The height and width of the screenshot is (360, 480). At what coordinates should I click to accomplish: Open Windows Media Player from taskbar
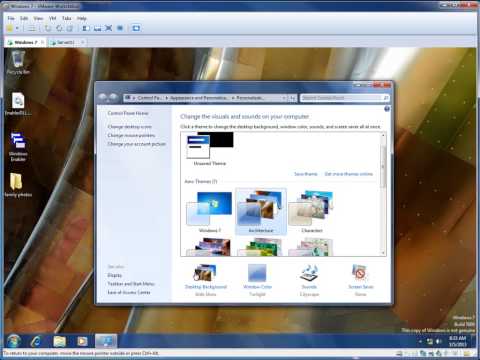click(82, 341)
